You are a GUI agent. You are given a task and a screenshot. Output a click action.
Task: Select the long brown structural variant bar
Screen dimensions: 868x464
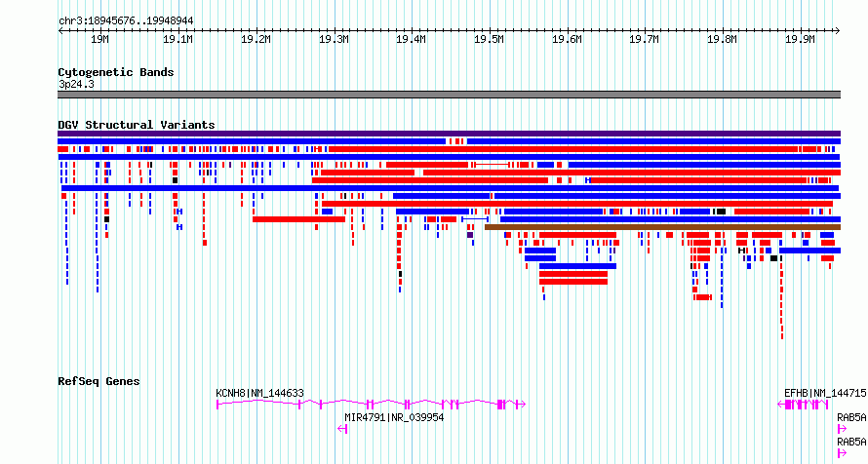(x=662, y=227)
